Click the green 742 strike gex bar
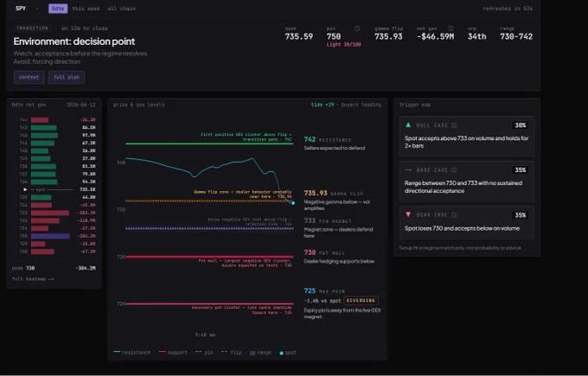This screenshot has width=588, height=376. (x=44, y=136)
